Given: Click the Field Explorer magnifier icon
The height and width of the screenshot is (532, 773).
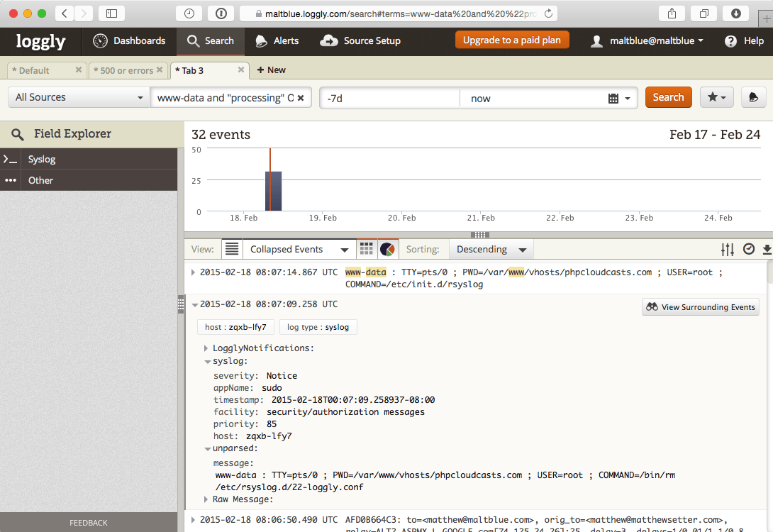Looking at the screenshot, I should pos(17,134).
